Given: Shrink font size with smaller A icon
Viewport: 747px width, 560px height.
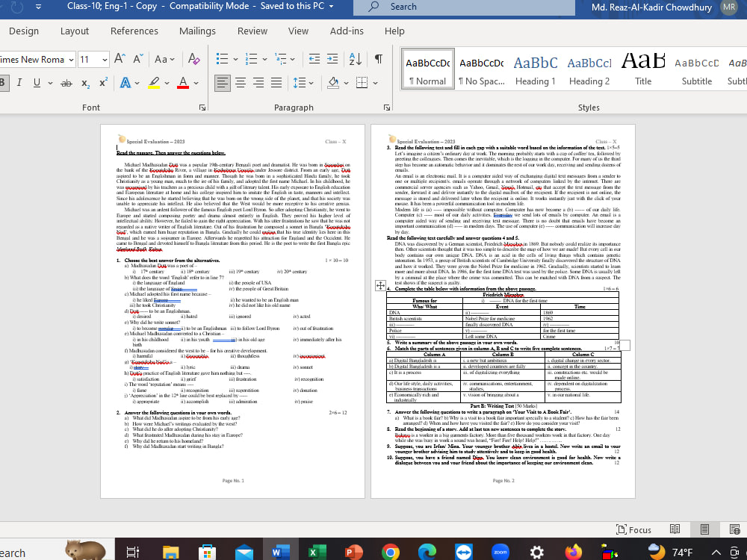Looking at the screenshot, I should pyautogui.click(x=137, y=59).
